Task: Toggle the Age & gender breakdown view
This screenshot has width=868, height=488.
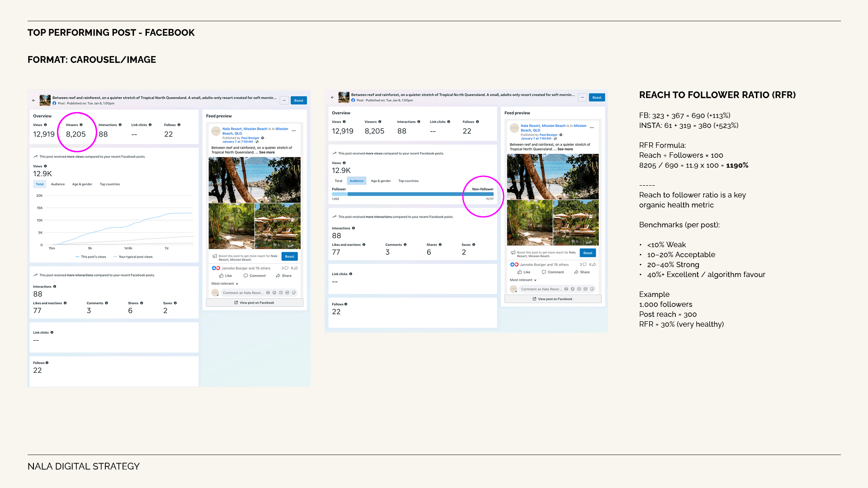Action: pos(82,184)
